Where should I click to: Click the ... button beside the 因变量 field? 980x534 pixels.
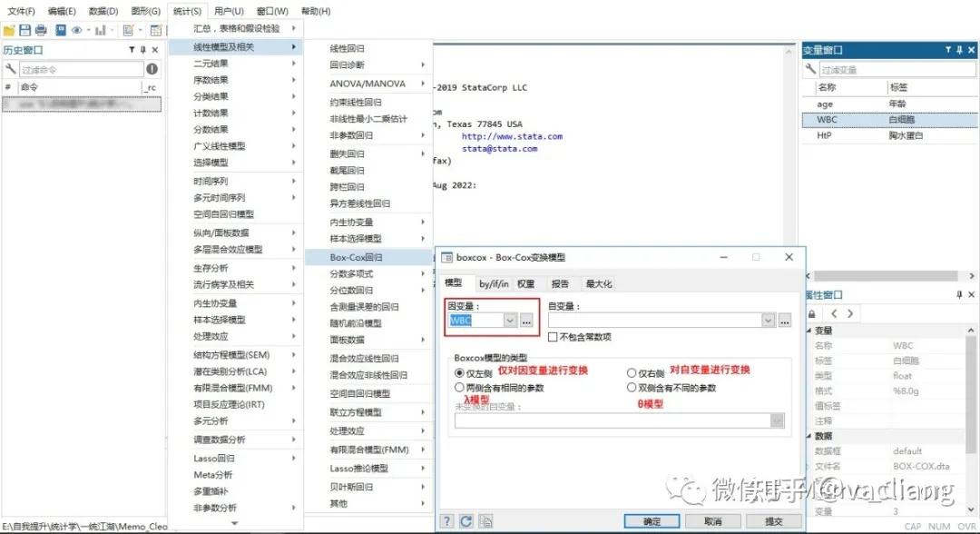pyautogui.click(x=528, y=320)
